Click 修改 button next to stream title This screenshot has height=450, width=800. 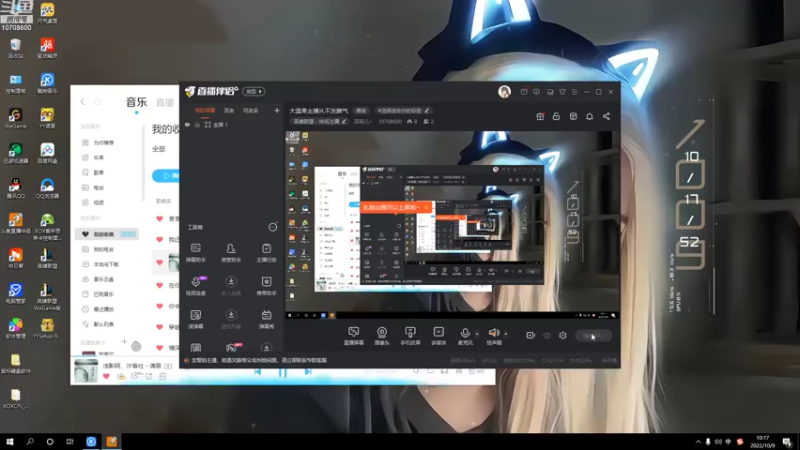point(361,110)
